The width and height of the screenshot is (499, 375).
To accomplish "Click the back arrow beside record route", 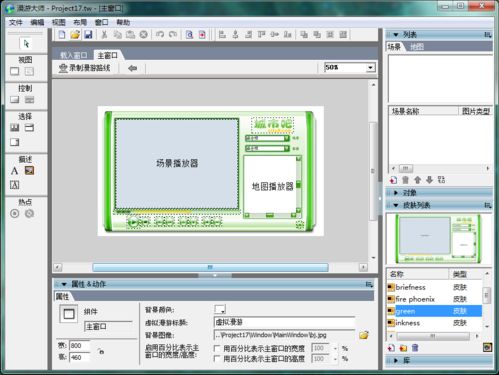I will pyautogui.click(x=132, y=68).
